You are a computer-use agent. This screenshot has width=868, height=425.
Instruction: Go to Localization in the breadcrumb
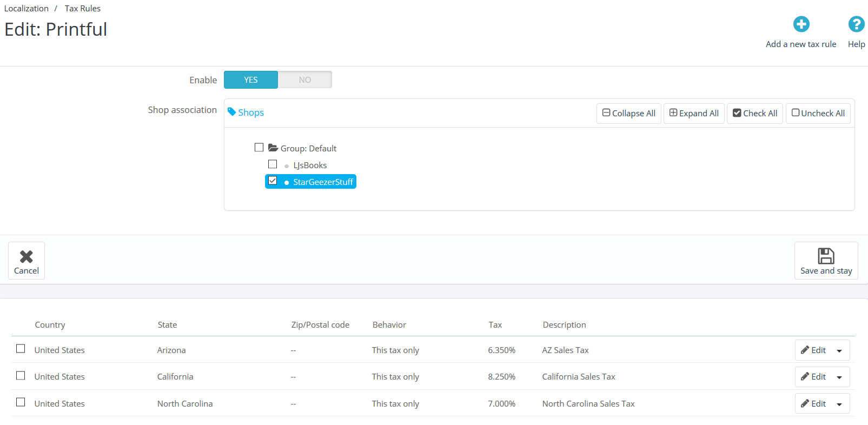coord(26,9)
